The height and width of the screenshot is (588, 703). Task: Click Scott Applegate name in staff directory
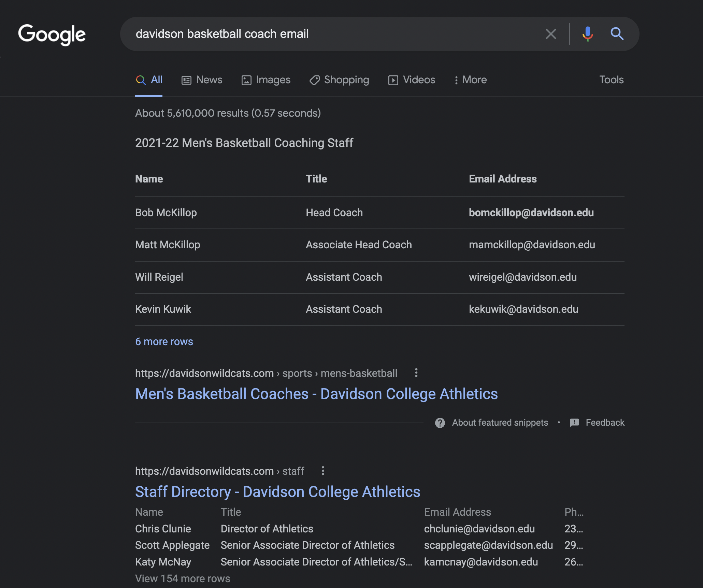click(x=172, y=545)
